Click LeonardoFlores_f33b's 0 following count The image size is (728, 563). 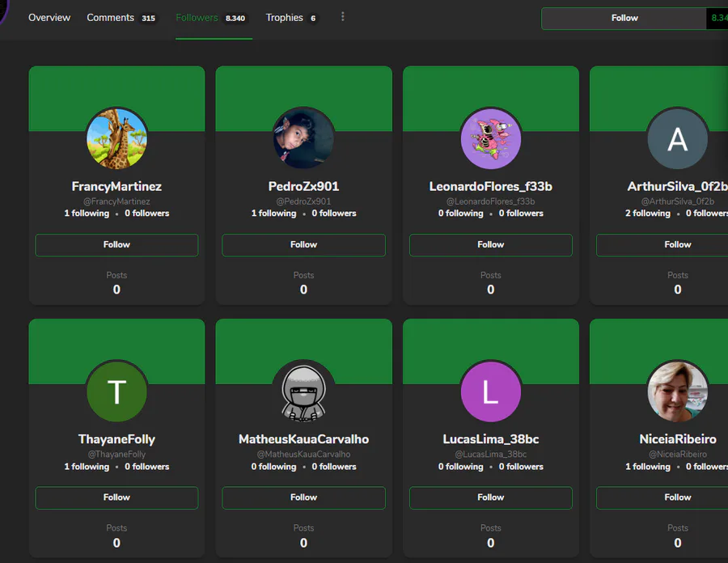[460, 214]
